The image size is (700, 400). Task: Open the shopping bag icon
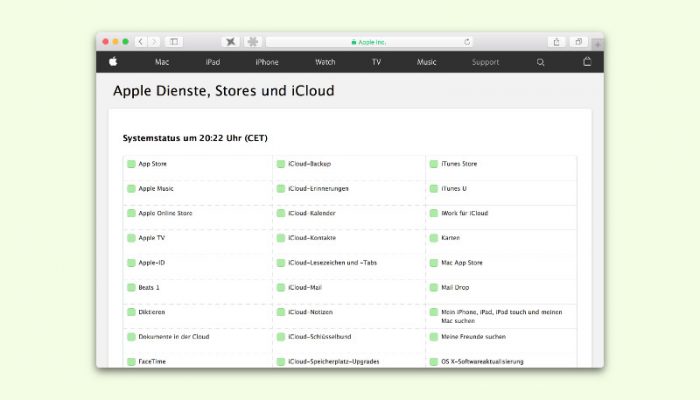(x=587, y=62)
